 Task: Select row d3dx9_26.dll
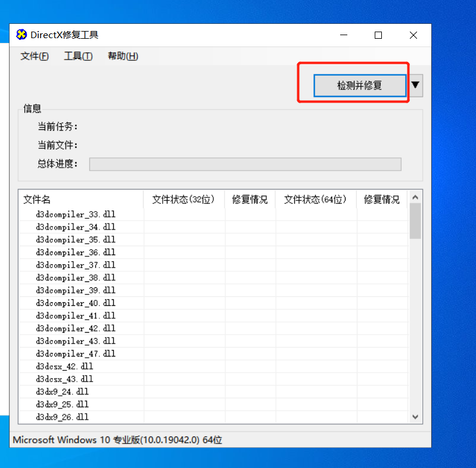coord(214,417)
